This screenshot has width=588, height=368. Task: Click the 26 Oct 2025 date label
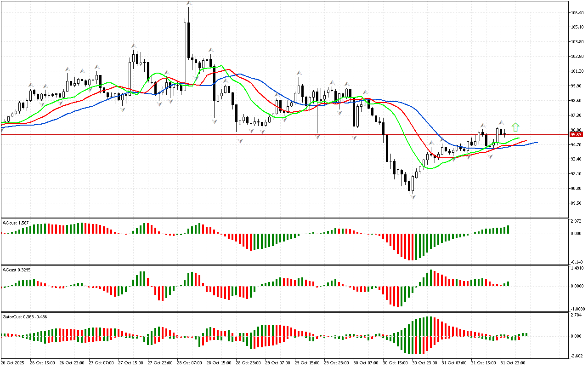click(x=12, y=362)
